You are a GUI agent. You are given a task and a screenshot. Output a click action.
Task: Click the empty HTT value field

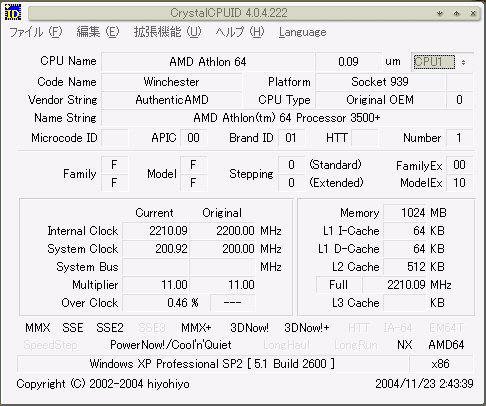click(364, 138)
